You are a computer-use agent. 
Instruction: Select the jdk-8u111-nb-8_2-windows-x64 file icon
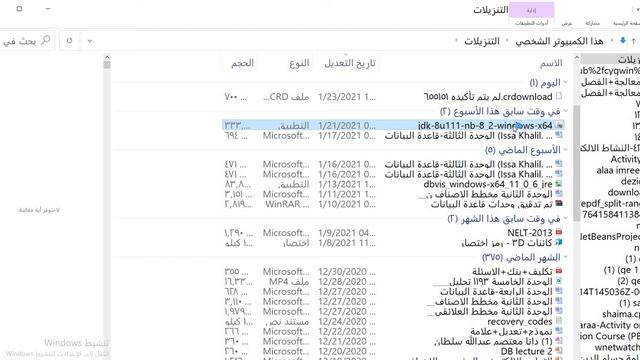(559, 126)
